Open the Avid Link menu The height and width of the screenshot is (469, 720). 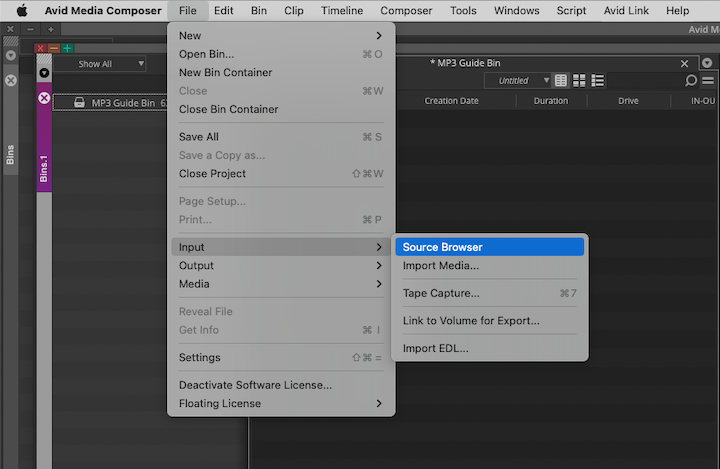pos(626,10)
